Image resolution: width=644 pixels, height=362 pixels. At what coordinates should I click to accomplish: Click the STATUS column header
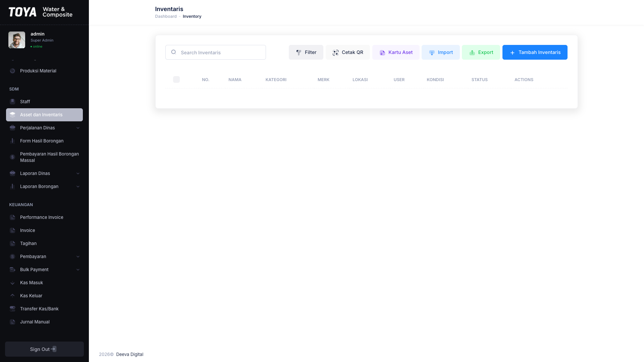(479, 80)
